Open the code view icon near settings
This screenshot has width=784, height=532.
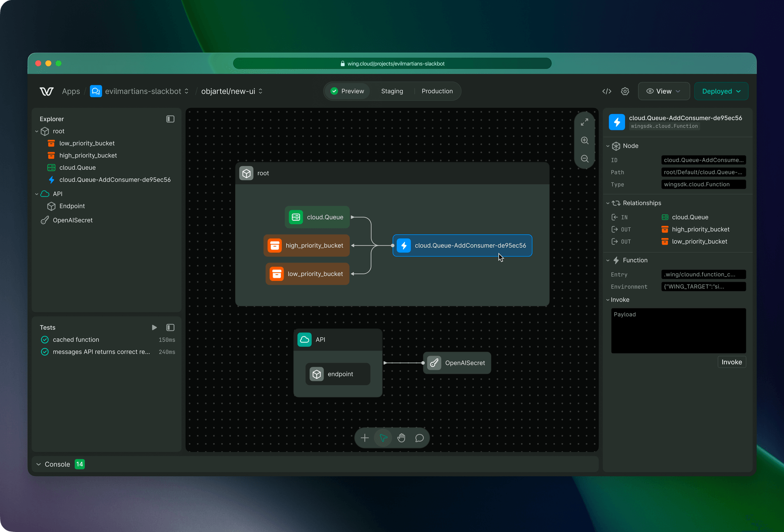(x=607, y=91)
